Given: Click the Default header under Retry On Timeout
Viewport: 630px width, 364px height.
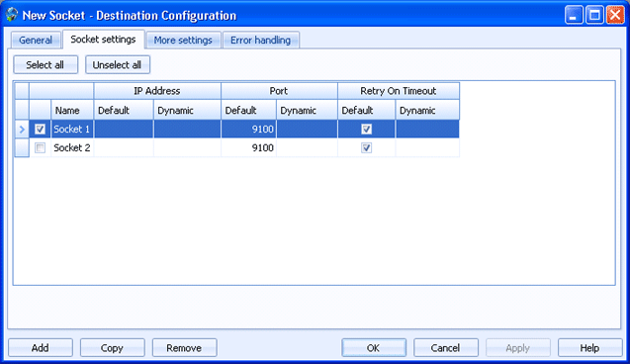Looking at the screenshot, I should pyautogui.click(x=366, y=110).
